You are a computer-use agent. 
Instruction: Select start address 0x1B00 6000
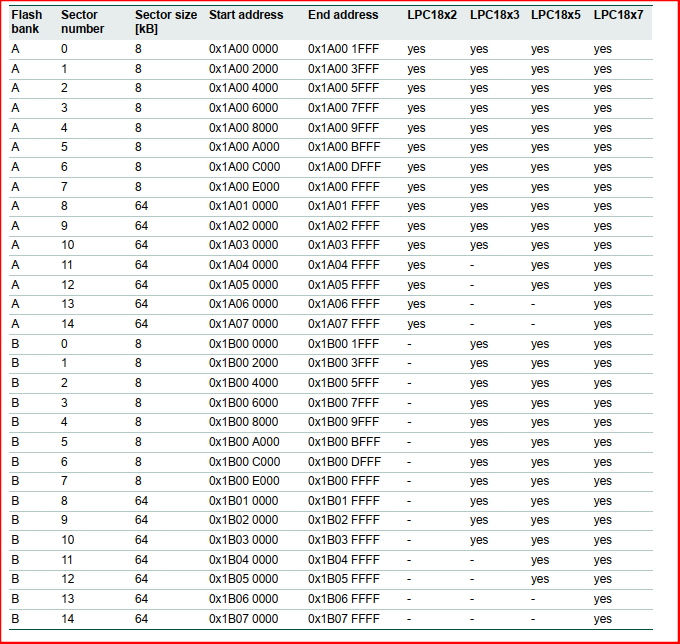[243, 403]
